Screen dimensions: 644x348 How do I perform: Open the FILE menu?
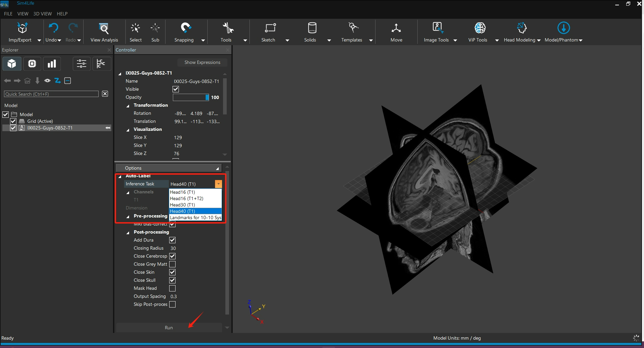tap(8, 14)
